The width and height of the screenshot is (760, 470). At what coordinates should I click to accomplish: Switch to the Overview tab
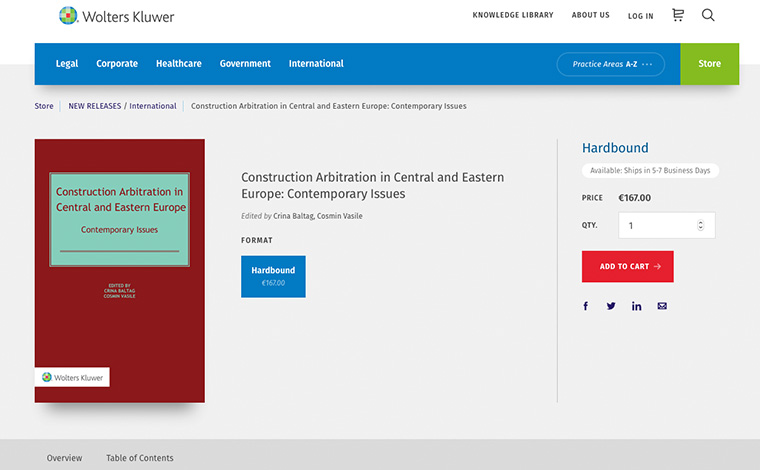point(64,458)
